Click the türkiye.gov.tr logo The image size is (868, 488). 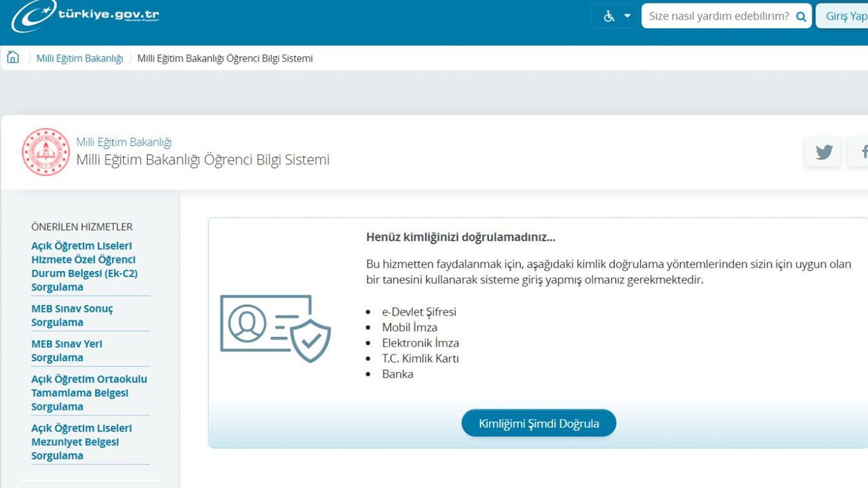(85, 16)
